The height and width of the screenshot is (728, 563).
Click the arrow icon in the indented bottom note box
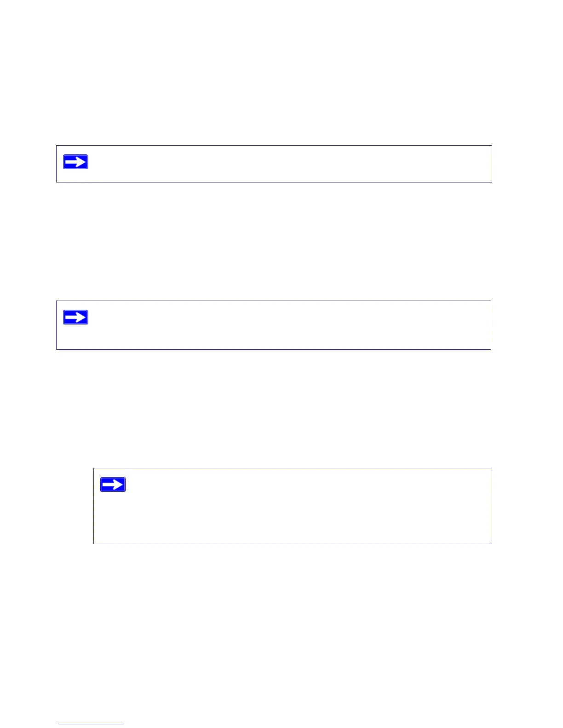pyautogui.click(x=113, y=484)
